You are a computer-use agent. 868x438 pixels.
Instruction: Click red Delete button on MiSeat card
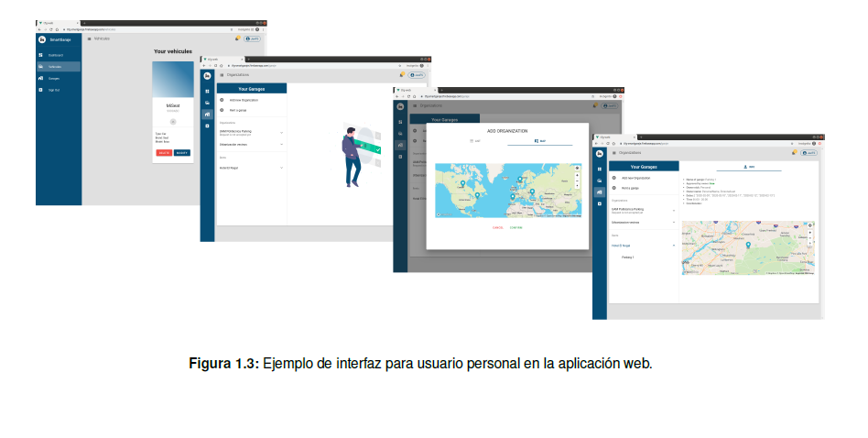pos(164,153)
